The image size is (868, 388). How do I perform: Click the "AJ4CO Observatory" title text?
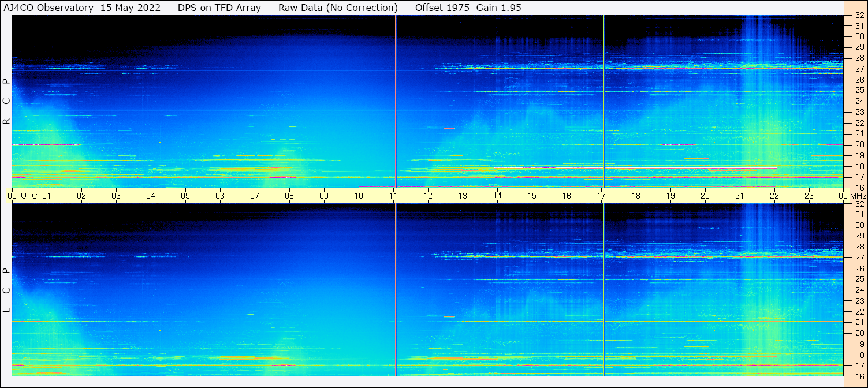pyautogui.click(x=50, y=8)
